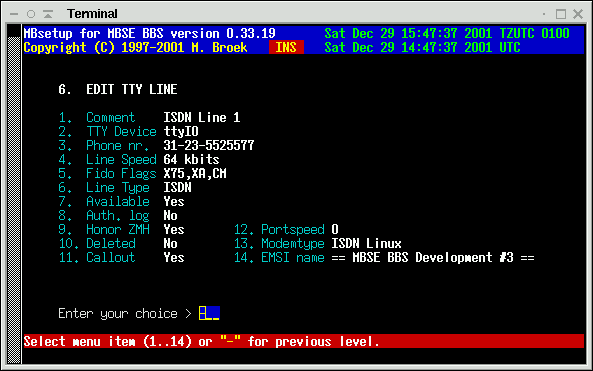Maximize the Terminal window

point(561,14)
